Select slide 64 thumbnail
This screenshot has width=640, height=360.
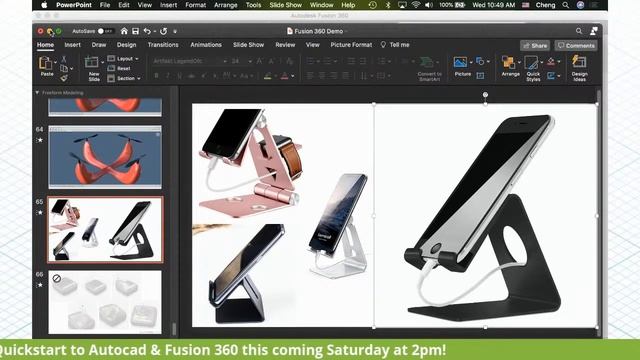click(x=105, y=157)
